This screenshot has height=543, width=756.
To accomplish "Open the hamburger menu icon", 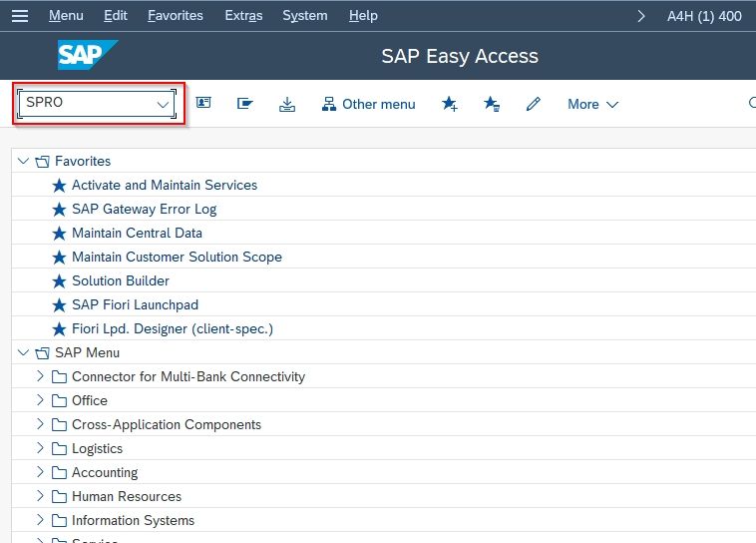I will (x=20, y=16).
